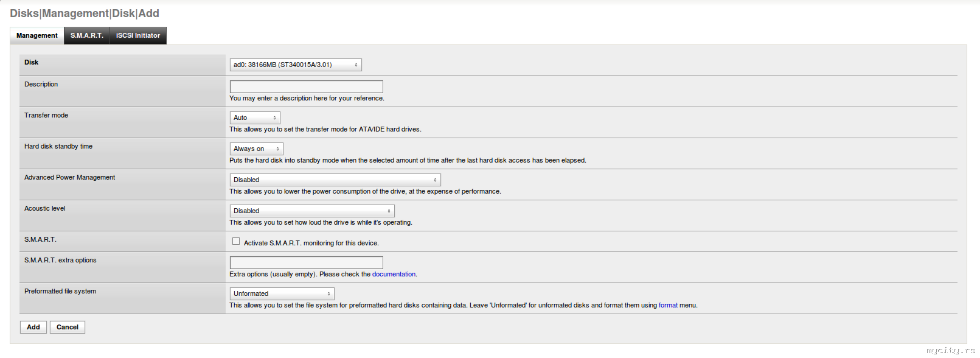
Task: Click the Description text field
Action: point(306,86)
